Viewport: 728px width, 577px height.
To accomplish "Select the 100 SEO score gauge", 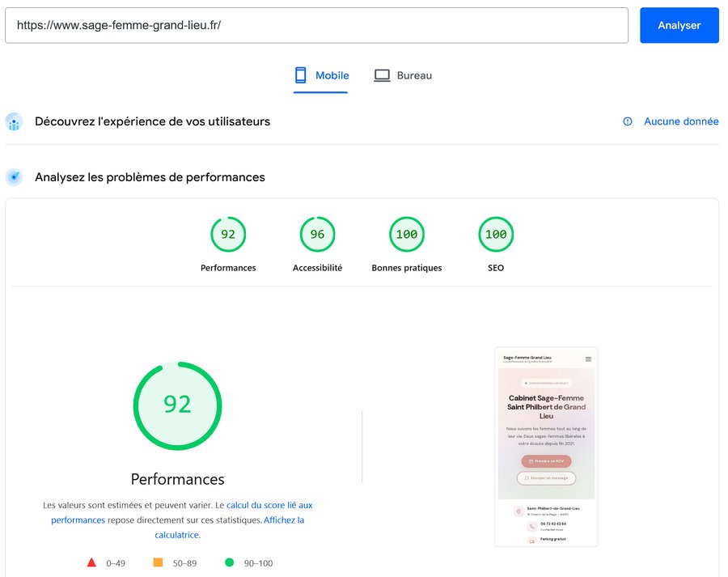I will click(x=495, y=234).
